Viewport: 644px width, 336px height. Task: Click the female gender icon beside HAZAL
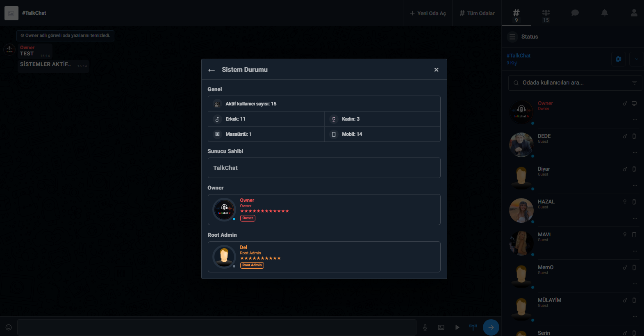point(625,202)
